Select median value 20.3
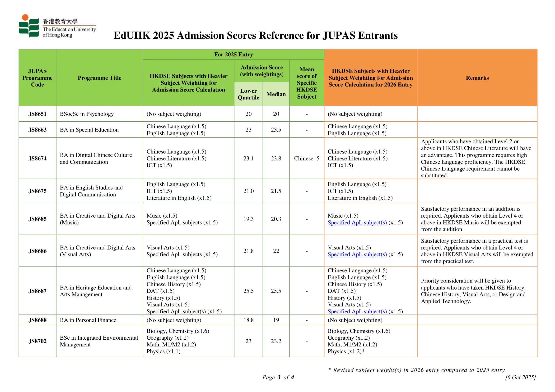555x392 pixels. (x=276, y=219)
